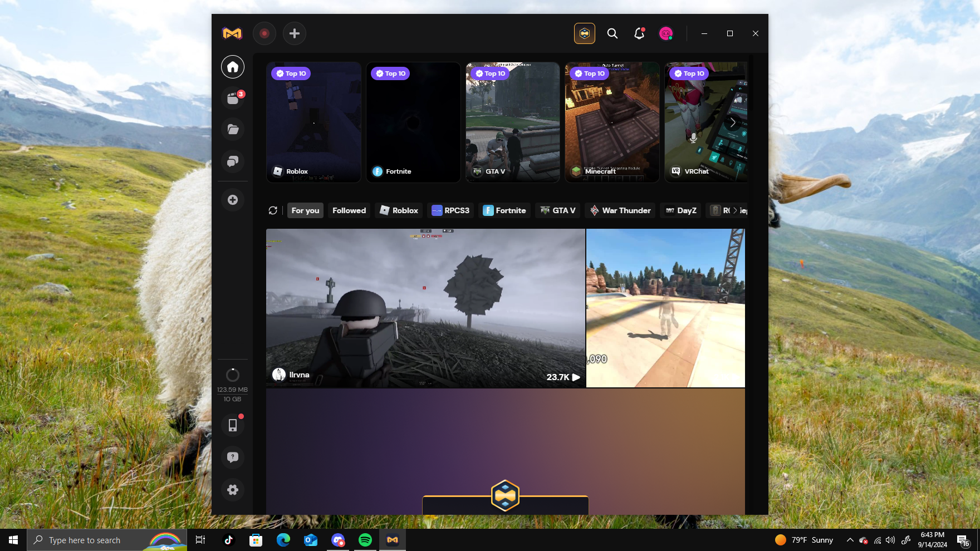The height and width of the screenshot is (551, 980).
Task: Filter feed by Fortnite tab
Action: click(x=504, y=210)
